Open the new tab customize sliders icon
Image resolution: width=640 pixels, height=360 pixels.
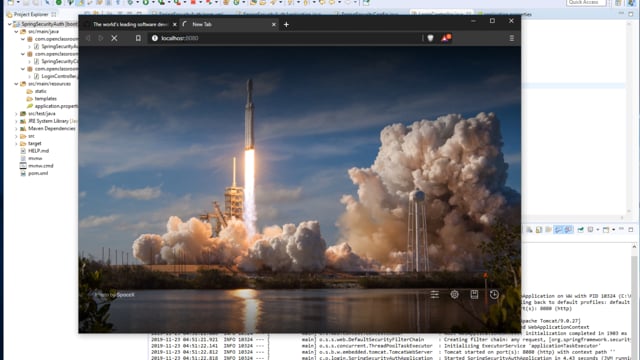435,294
